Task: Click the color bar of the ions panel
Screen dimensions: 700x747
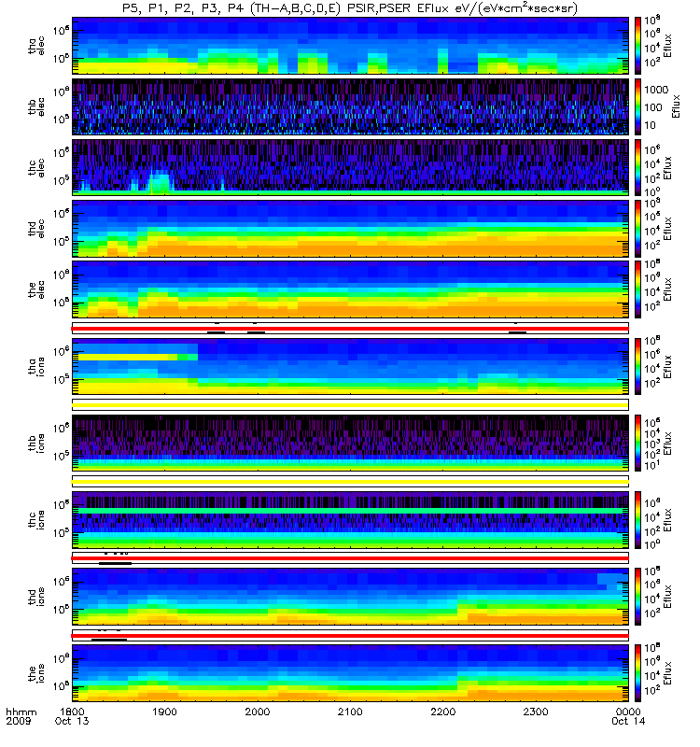Action: [x=637, y=672]
